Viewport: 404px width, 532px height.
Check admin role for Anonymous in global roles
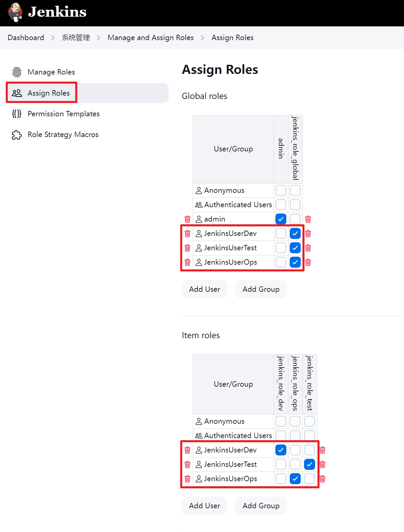[281, 190]
